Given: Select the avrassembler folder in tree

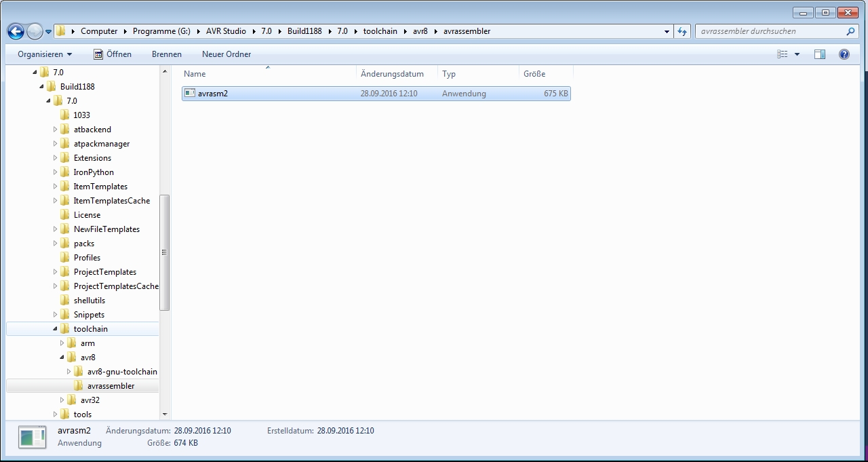Looking at the screenshot, I should coord(111,386).
